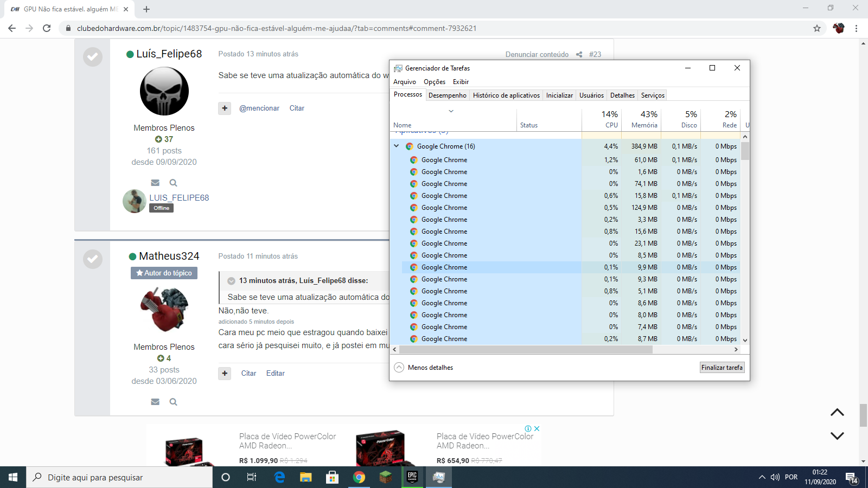Select Chrome process using 61,0 MB
The height and width of the screenshot is (488, 868).
[x=565, y=160]
